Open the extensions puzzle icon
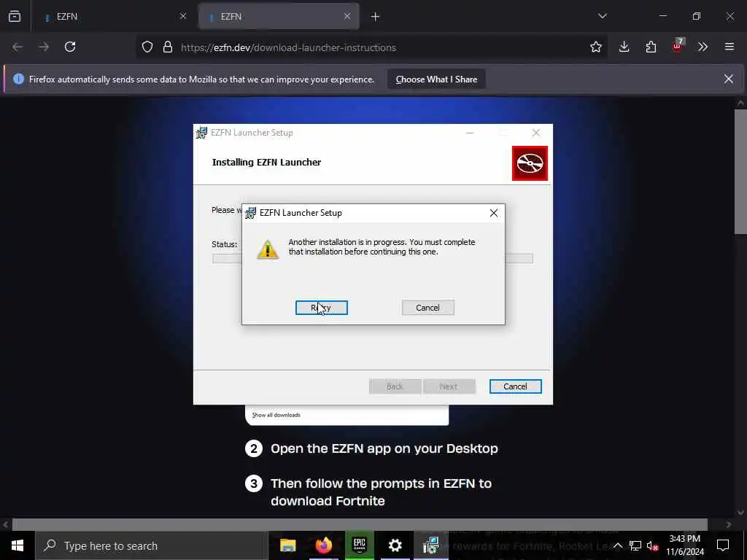 pos(651,47)
